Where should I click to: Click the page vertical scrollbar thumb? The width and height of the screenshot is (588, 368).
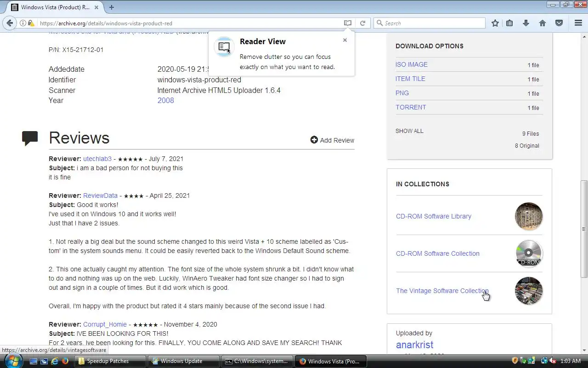[x=584, y=228]
